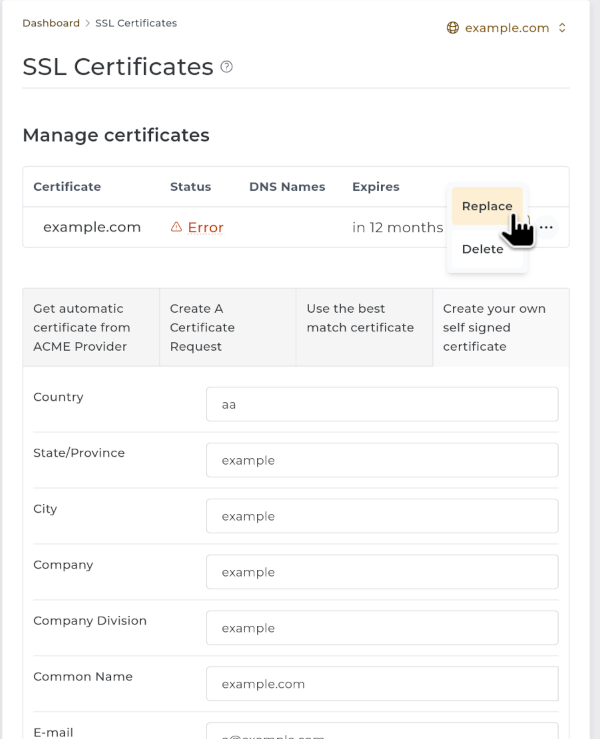Click the help icon beside SSL Certificates
This screenshot has width=600, height=739.
click(226, 67)
